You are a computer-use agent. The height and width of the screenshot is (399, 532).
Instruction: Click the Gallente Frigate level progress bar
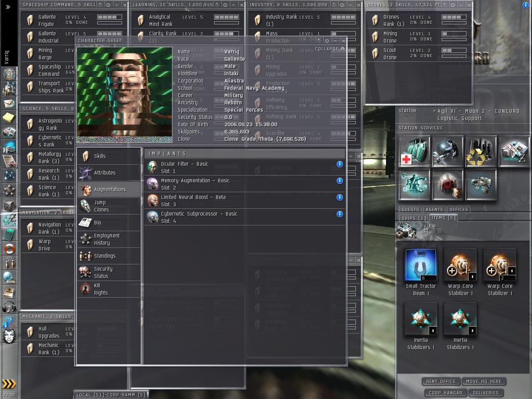tap(109, 17)
